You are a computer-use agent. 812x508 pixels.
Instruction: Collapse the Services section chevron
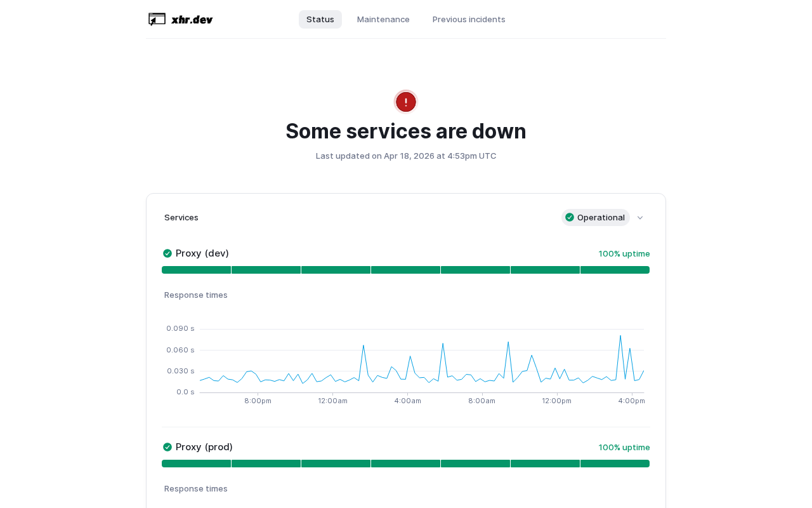click(x=640, y=218)
